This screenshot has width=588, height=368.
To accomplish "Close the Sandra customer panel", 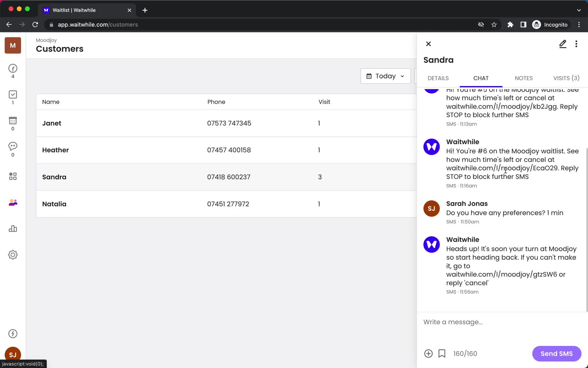I will (x=428, y=44).
